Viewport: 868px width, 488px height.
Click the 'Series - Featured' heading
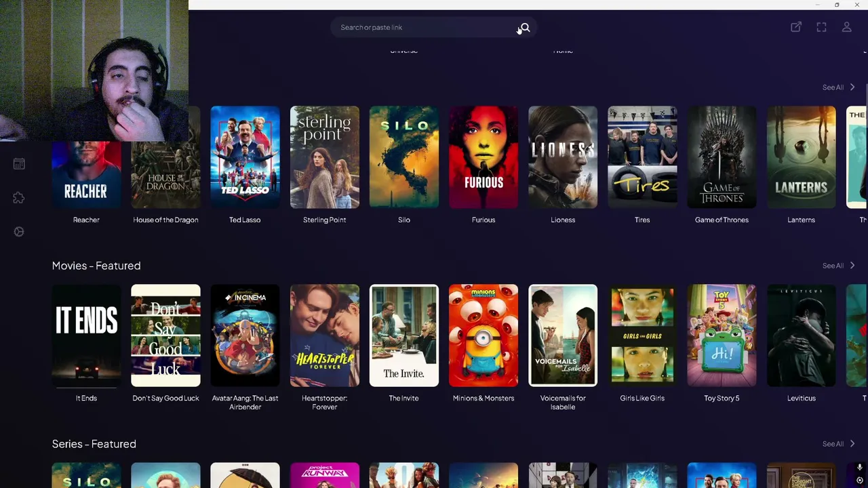tap(94, 444)
